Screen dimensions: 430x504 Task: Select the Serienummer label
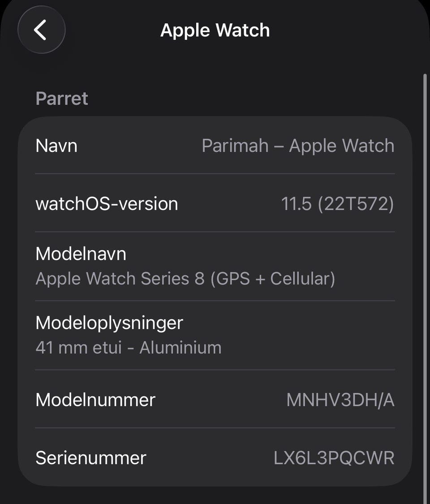tap(91, 458)
